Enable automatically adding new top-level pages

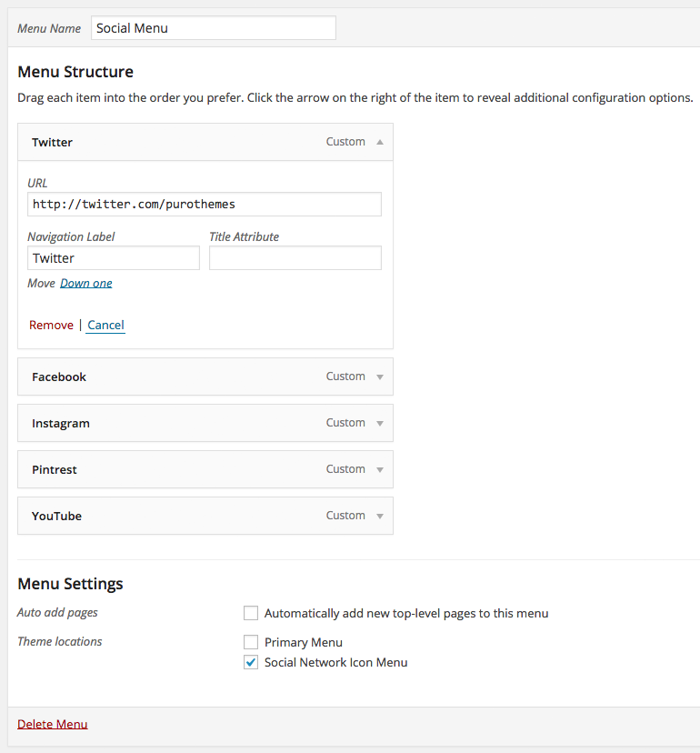[251, 613]
